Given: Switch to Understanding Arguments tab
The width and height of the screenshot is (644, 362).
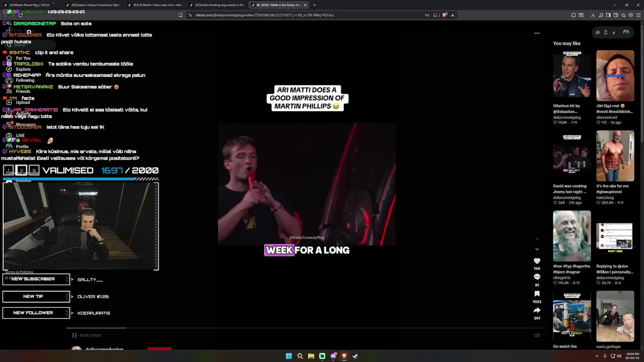Looking at the screenshot, I should point(217,5).
